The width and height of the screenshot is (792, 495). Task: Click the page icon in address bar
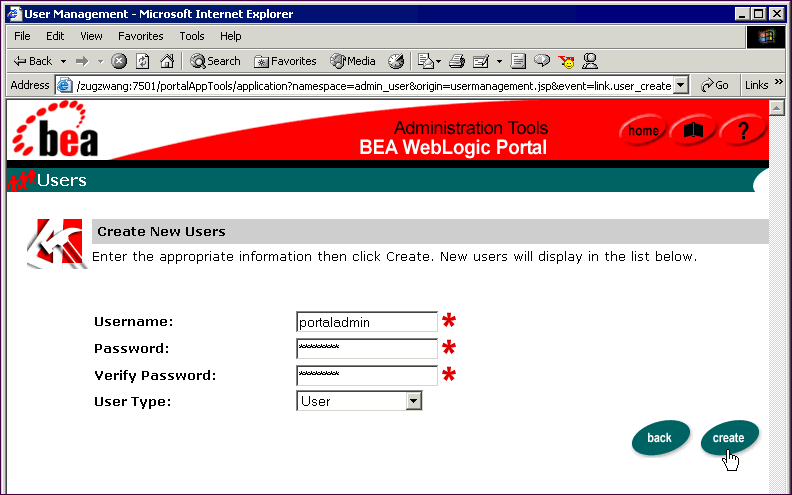pyautogui.click(x=64, y=85)
